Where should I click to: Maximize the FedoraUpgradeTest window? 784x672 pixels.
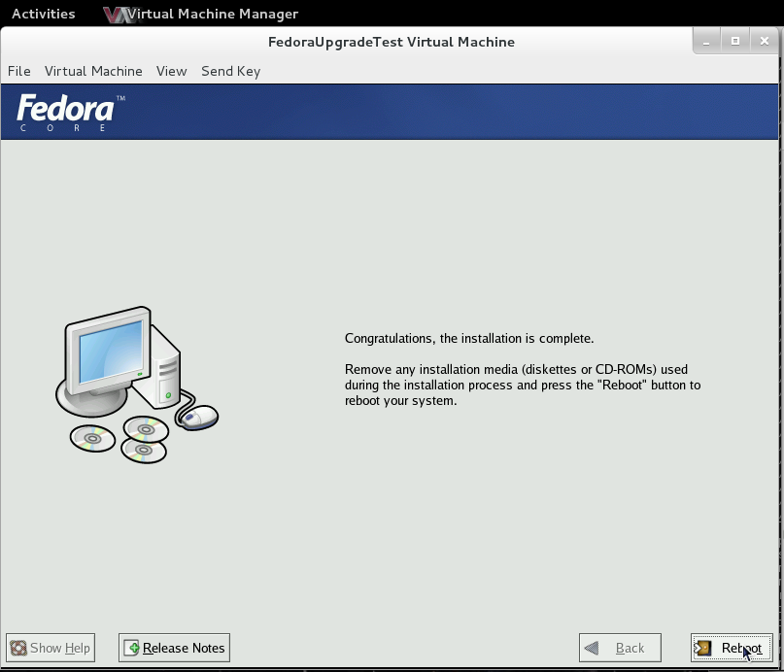[x=735, y=42]
